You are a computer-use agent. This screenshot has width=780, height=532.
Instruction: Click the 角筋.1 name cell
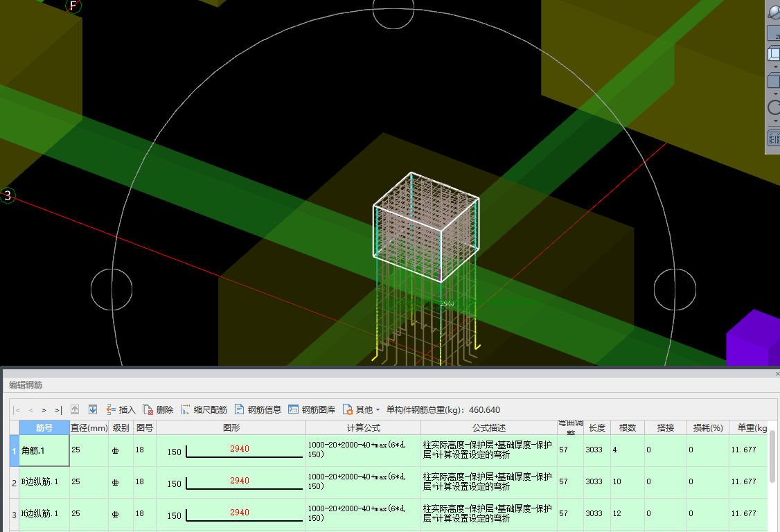(44, 451)
